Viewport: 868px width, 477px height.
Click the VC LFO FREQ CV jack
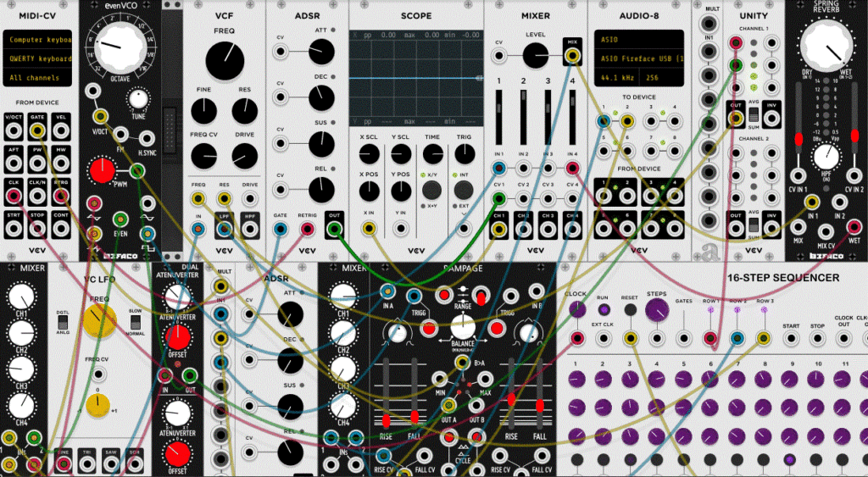(97, 374)
